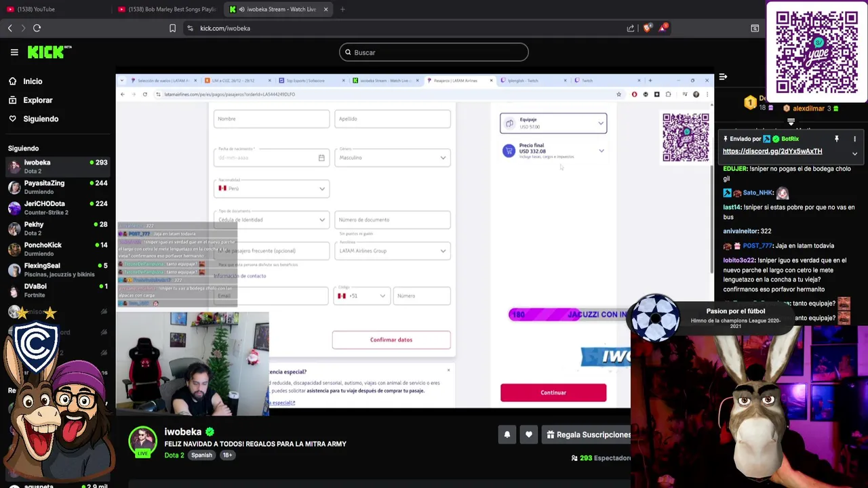Collapse the chat panel arrow icon
The width and height of the screenshot is (868, 488).
[x=723, y=77]
